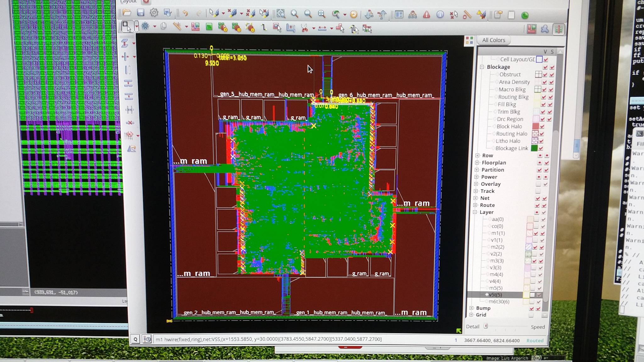Select the Drc Region tree item
This screenshot has height=362, width=644.
[510, 119]
